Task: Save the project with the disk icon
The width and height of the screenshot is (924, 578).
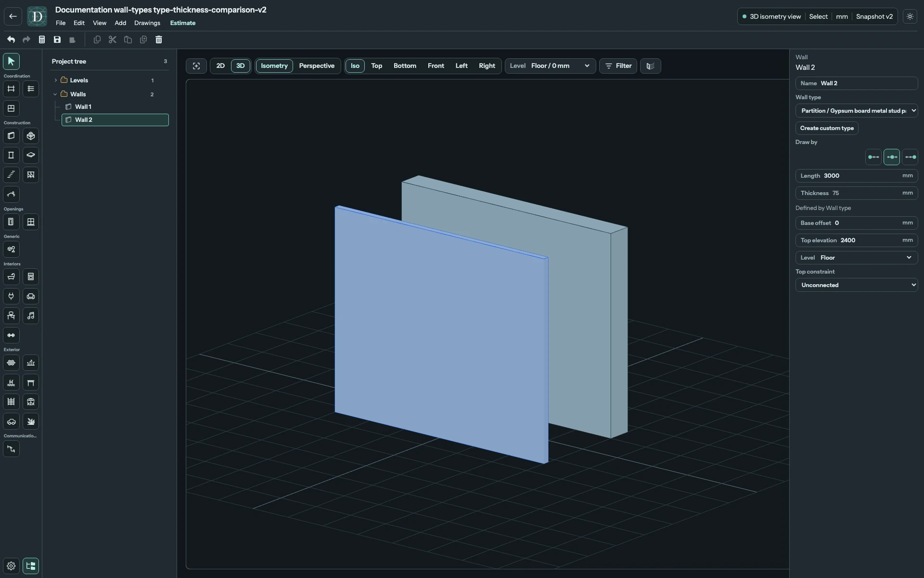Action: [x=57, y=39]
